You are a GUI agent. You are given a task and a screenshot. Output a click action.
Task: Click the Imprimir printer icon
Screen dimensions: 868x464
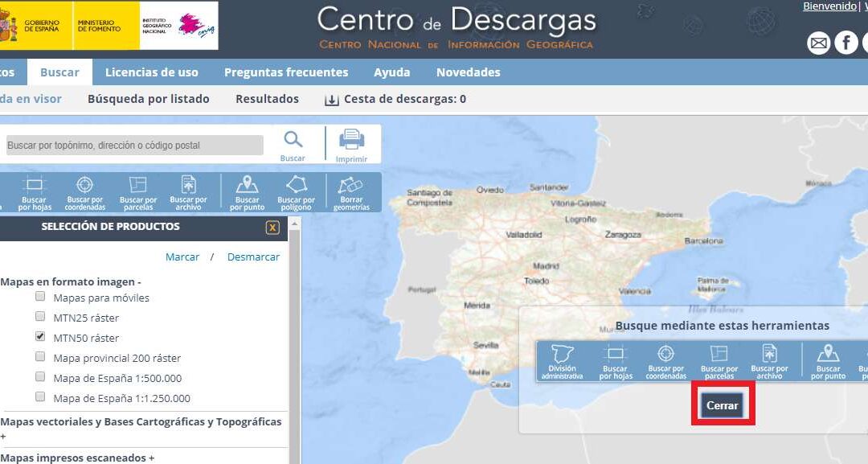pyautogui.click(x=351, y=139)
